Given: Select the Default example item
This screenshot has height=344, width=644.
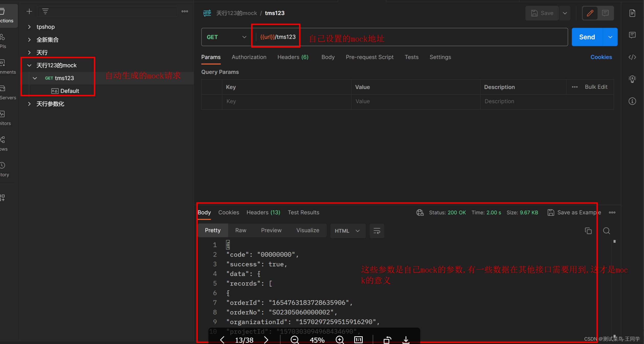Looking at the screenshot, I should pyautogui.click(x=65, y=91).
